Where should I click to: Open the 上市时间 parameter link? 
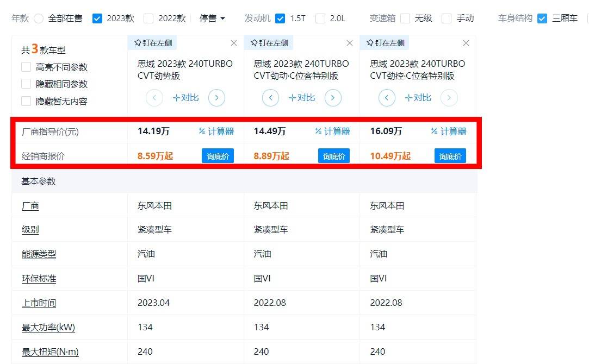(x=39, y=303)
